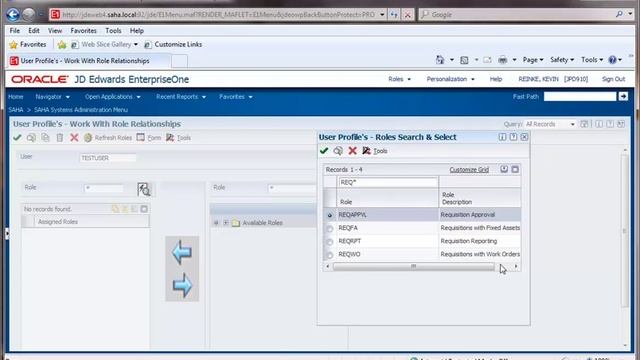Select the REQFA radio button
This screenshot has height=360, width=640.
[x=330, y=229]
